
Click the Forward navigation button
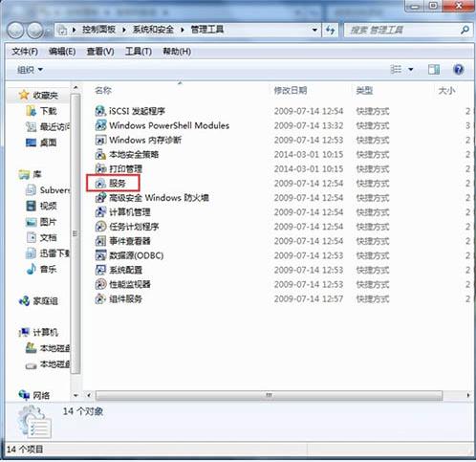(34, 31)
